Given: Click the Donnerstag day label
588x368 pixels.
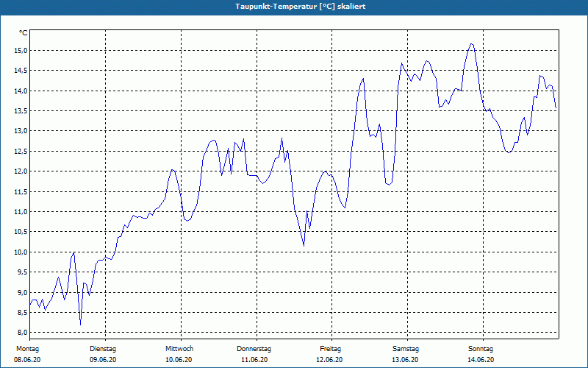Looking at the screenshot, I should (254, 349).
